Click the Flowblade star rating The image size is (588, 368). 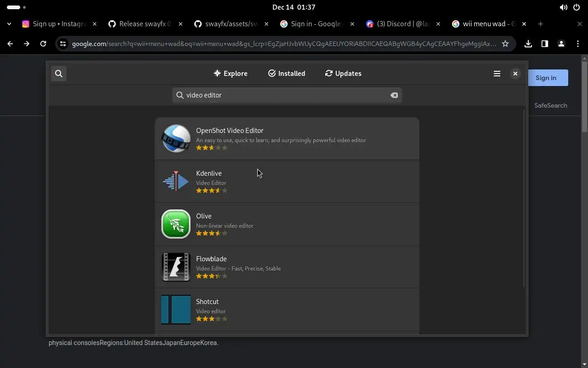pos(212,276)
